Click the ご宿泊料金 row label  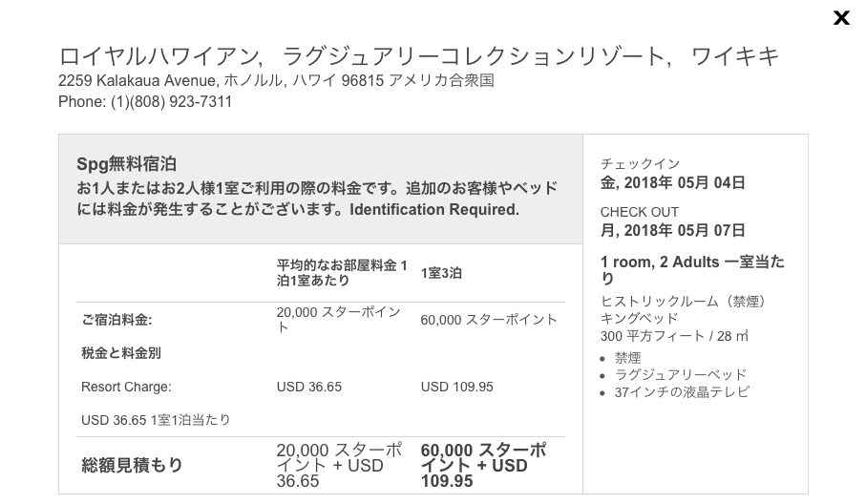click(x=116, y=320)
